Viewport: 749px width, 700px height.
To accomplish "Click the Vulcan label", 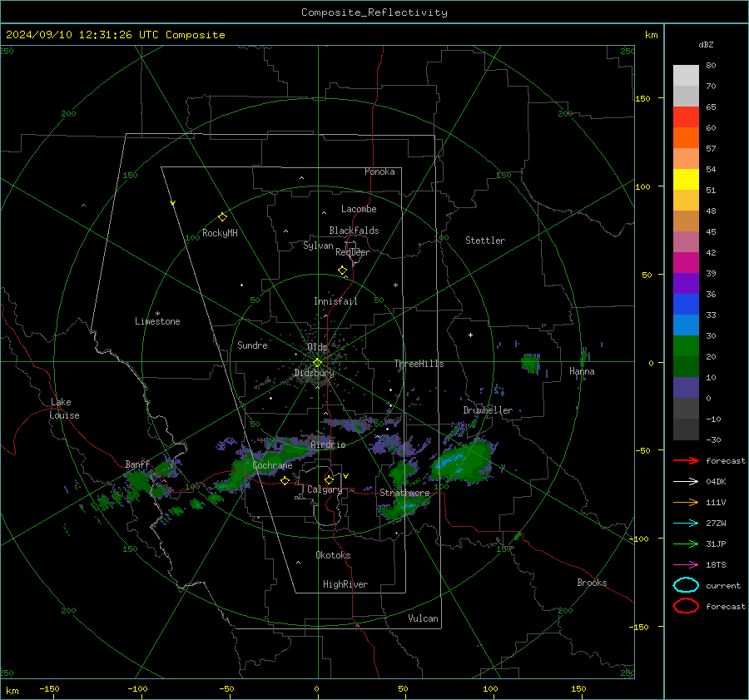I will [424, 618].
